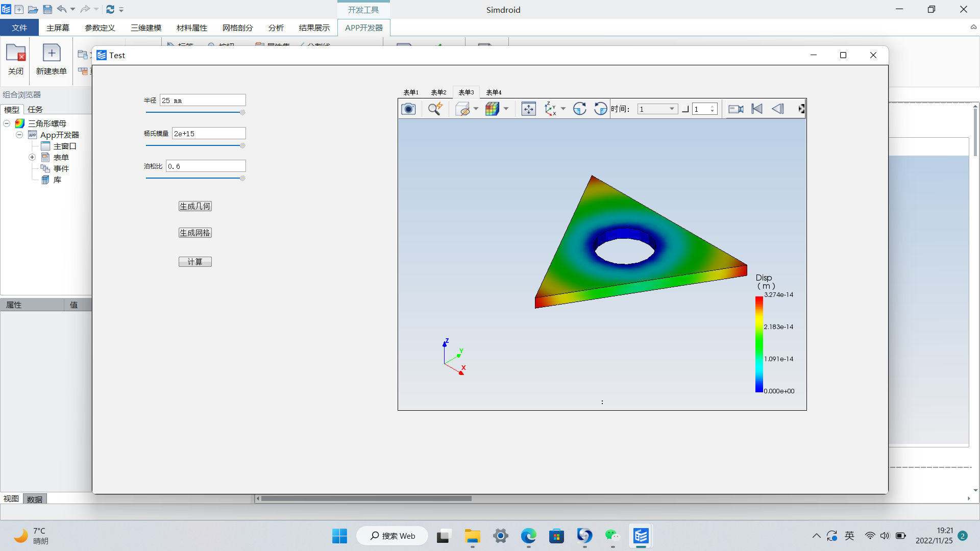Click the 泊松比 Poisson ratio input field
The width and height of the screenshot is (980, 551).
[206, 166]
